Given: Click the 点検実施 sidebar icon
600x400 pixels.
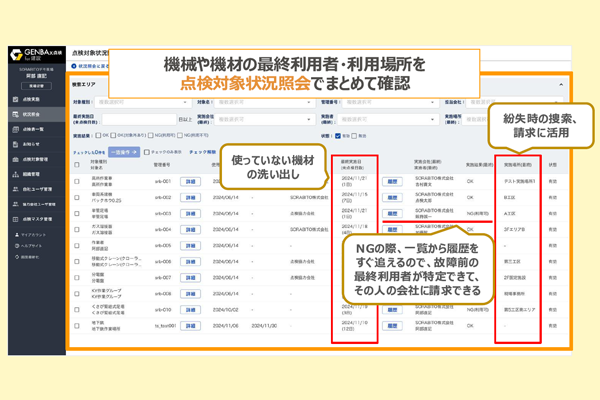Looking at the screenshot, I should [14, 101].
